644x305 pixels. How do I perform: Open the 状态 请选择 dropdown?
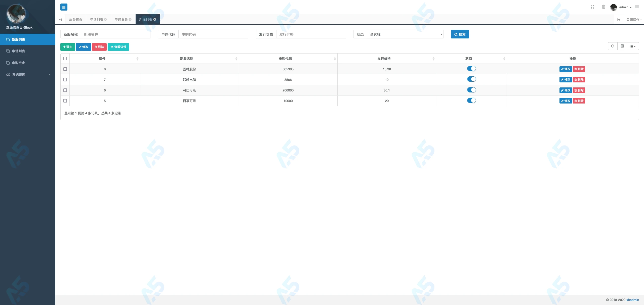point(405,34)
